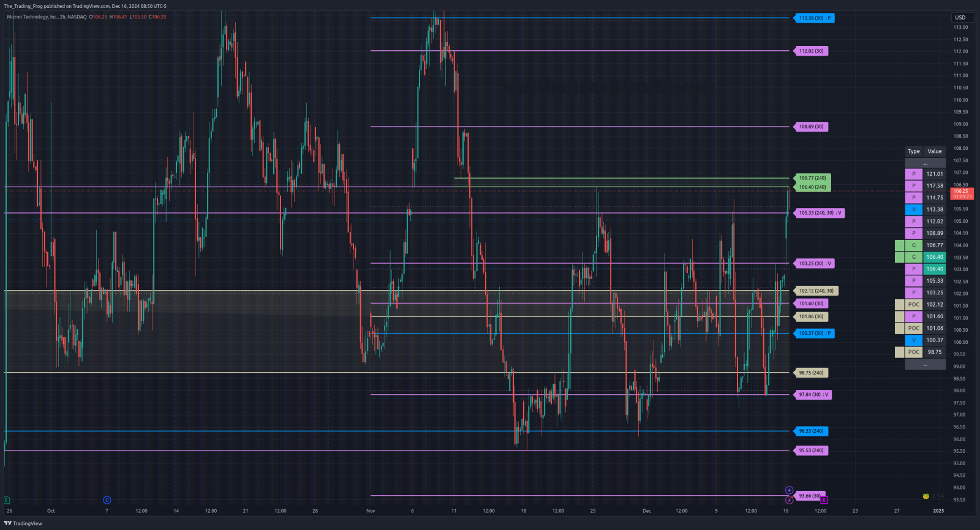Click the Value column header in table

click(935, 151)
